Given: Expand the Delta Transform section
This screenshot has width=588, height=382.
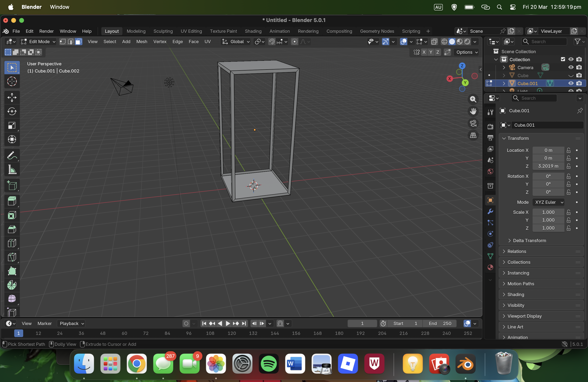Looking at the screenshot, I should click(529, 240).
